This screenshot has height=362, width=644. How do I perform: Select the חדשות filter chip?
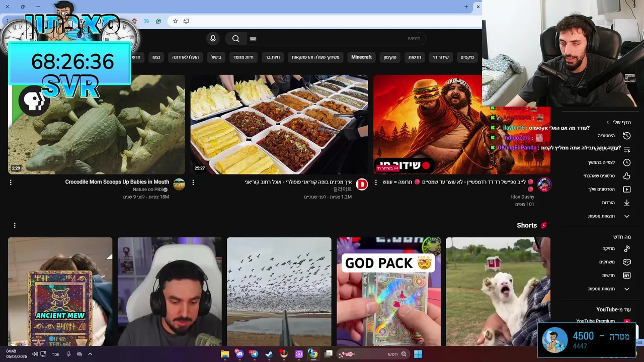[415, 57]
